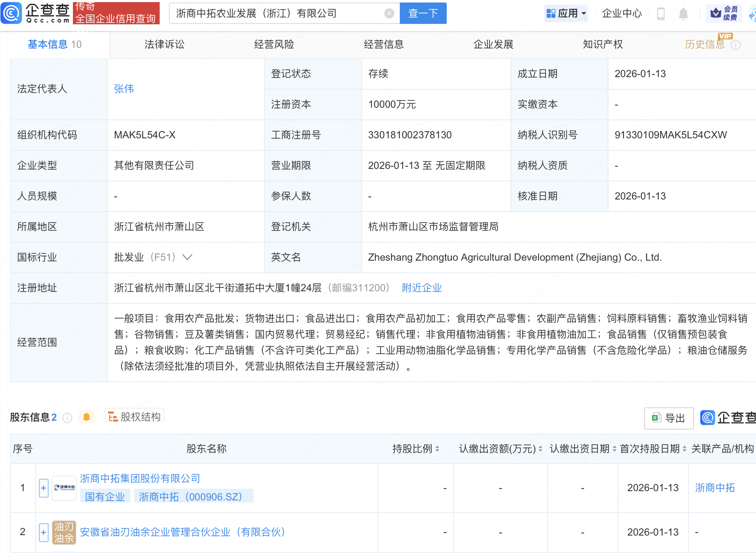Expand the 批发业 industry classification chevron
756x554 pixels.
click(187, 257)
